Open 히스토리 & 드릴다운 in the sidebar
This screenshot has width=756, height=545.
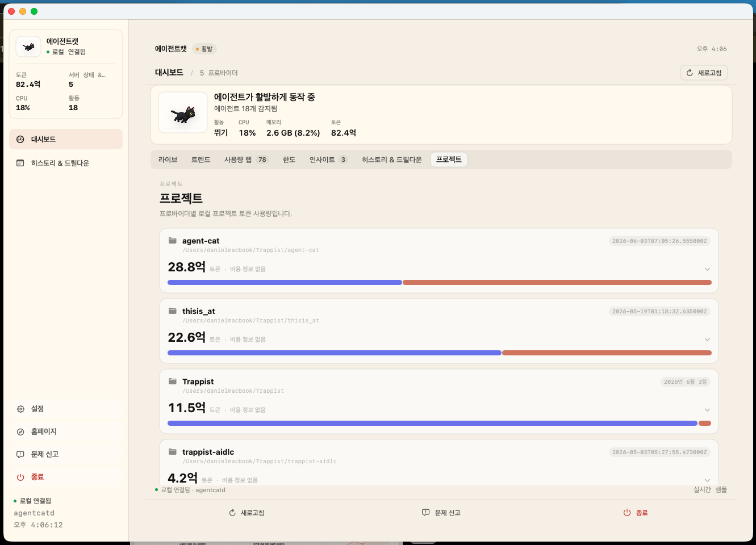pyautogui.click(x=66, y=163)
